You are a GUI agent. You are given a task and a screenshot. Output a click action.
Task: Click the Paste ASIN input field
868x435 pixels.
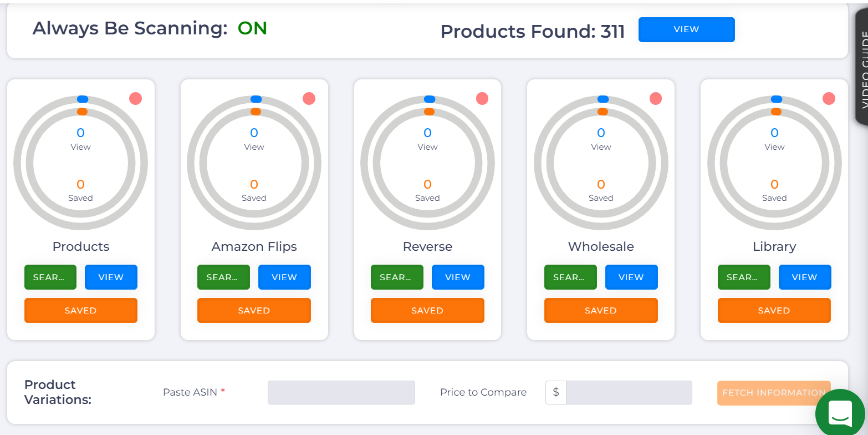341,392
